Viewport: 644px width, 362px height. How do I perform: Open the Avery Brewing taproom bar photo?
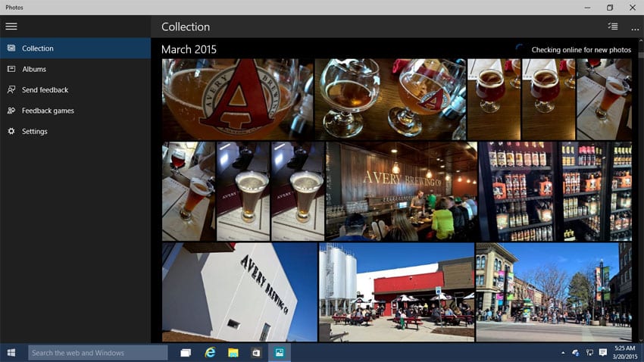click(x=401, y=191)
